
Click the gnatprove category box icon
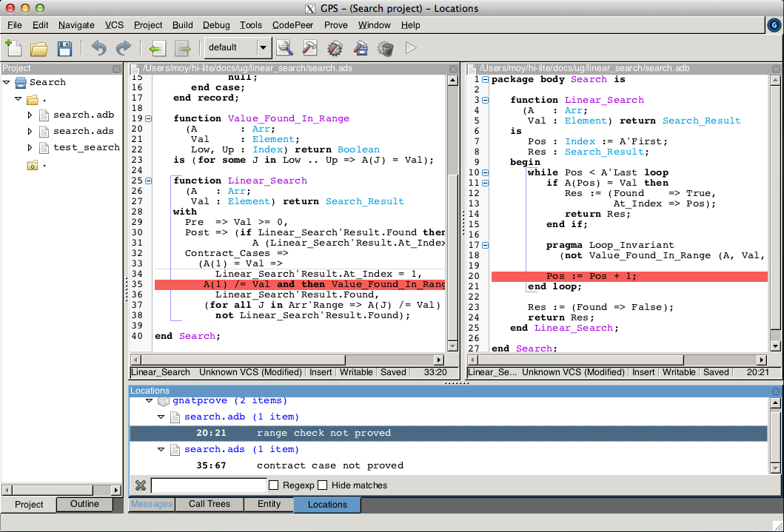coord(164,401)
